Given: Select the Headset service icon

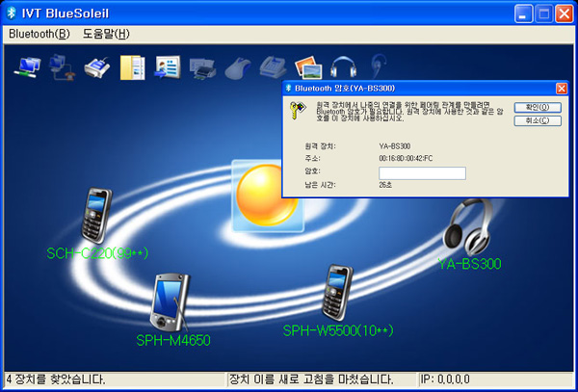Looking at the screenshot, I should [379, 66].
